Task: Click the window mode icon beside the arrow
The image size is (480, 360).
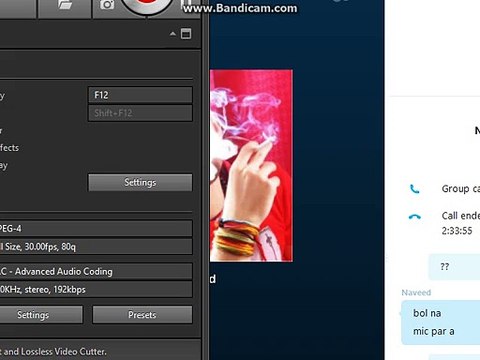Action: pyautogui.click(x=186, y=34)
